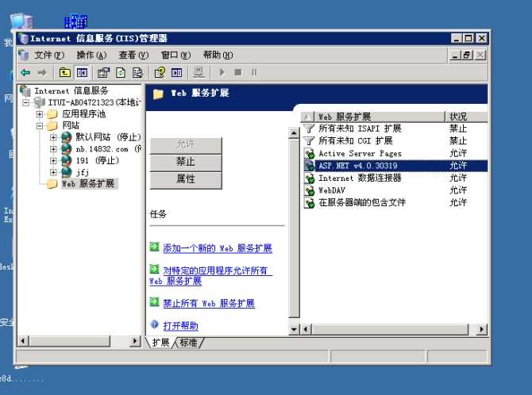
Task: Click the WebDAV extension row icon
Action: click(309, 190)
